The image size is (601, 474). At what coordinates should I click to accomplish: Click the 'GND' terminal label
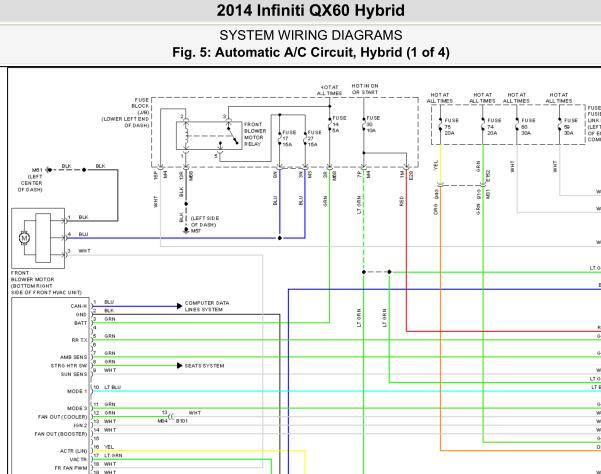point(81,315)
